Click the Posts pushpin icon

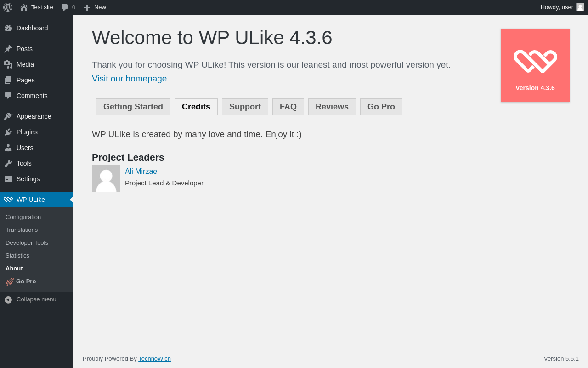point(8,49)
